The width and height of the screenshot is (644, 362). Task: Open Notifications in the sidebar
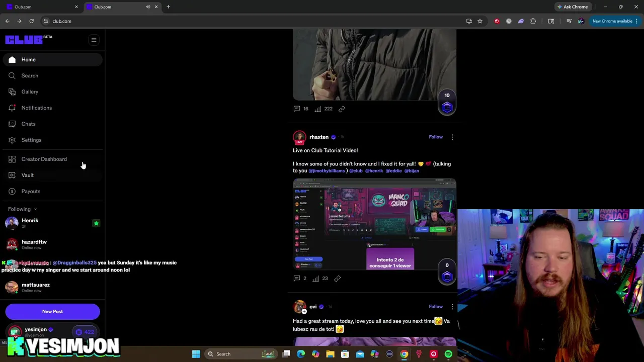pyautogui.click(x=52, y=108)
